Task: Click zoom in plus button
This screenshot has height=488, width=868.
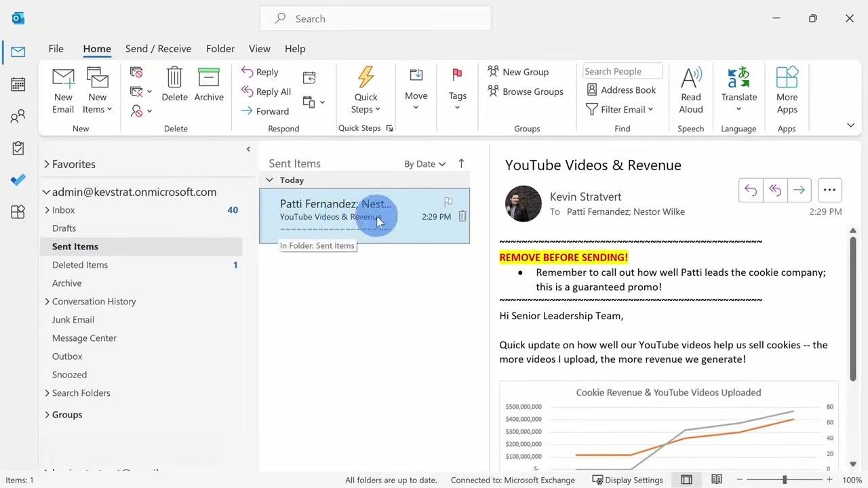Action: point(829,480)
